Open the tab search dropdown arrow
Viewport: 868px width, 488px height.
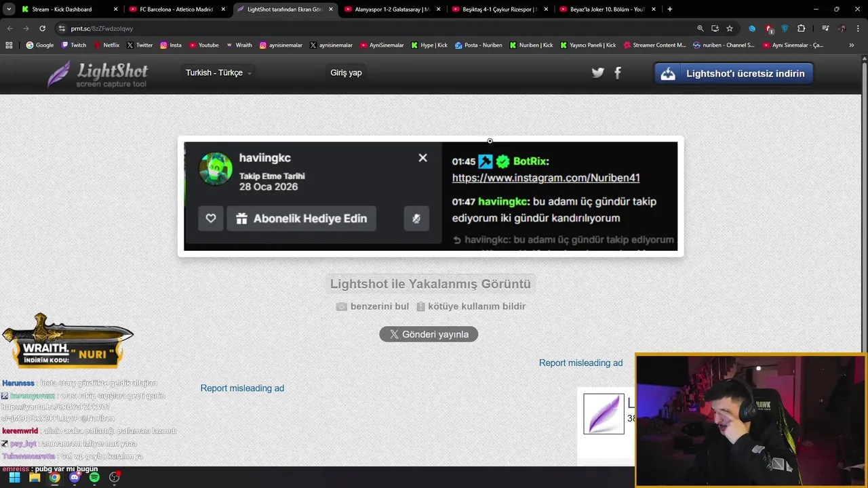tap(8, 9)
